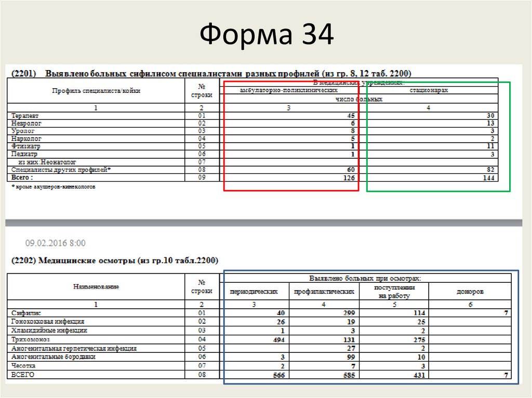Select the "Гонококковая инфекция" row label
Screen dimensions: 532x398
[x=47, y=321]
